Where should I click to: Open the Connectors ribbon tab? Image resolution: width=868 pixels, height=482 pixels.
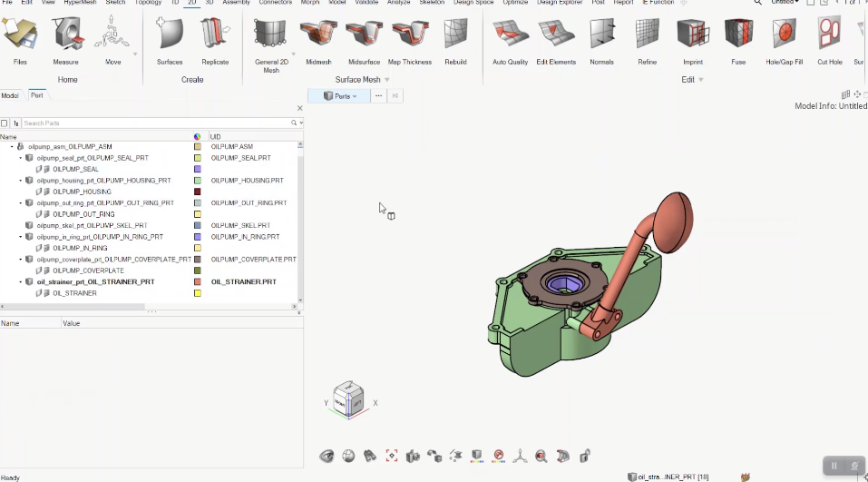point(275,3)
